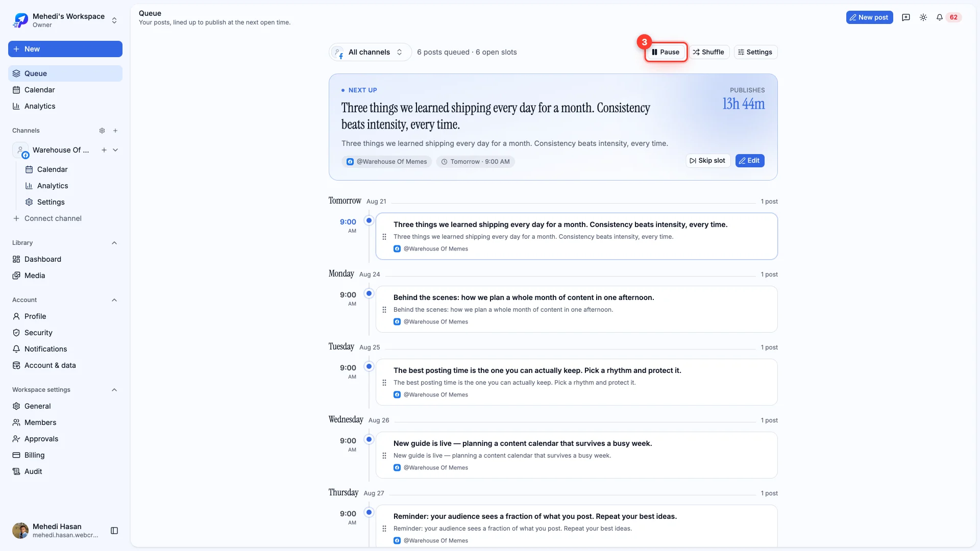Click @Warehouse Of Memes chip in Next Up
This screenshot has height=551, width=980.
386,162
